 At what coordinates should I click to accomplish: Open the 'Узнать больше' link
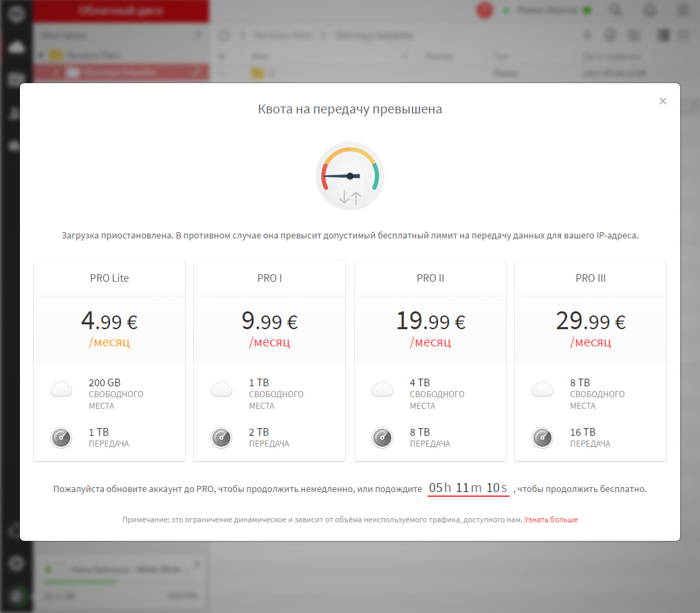pyautogui.click(x=551, y=520)
